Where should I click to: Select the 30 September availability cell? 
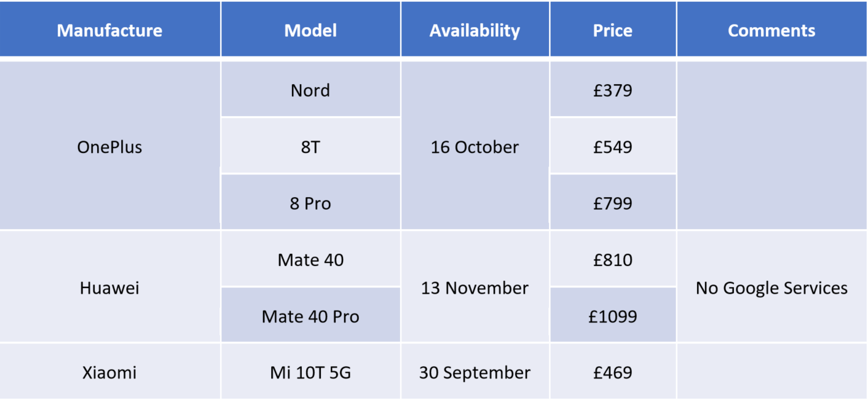[475, 371]
